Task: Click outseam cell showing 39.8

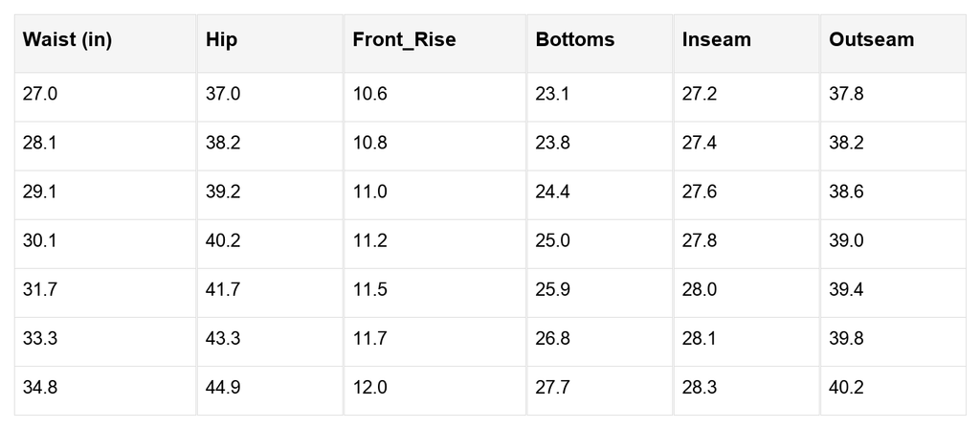Action: tap(893, 342)
